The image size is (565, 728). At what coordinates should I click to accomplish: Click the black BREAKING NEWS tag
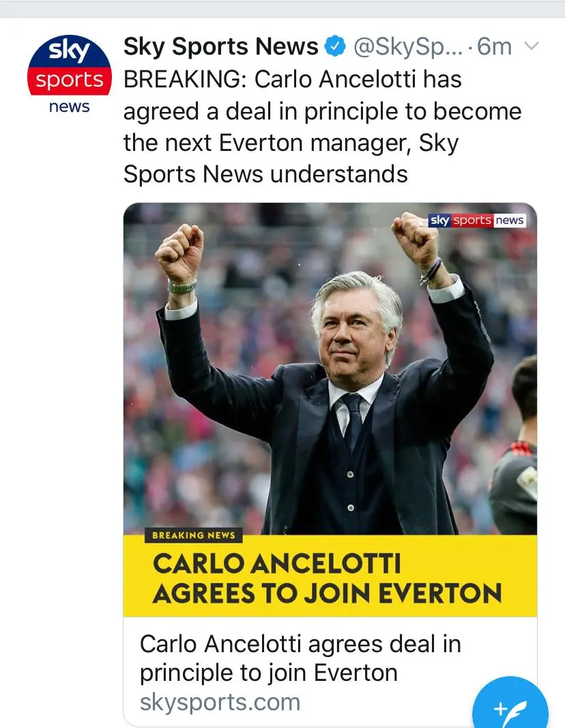(x=193, y=535)
